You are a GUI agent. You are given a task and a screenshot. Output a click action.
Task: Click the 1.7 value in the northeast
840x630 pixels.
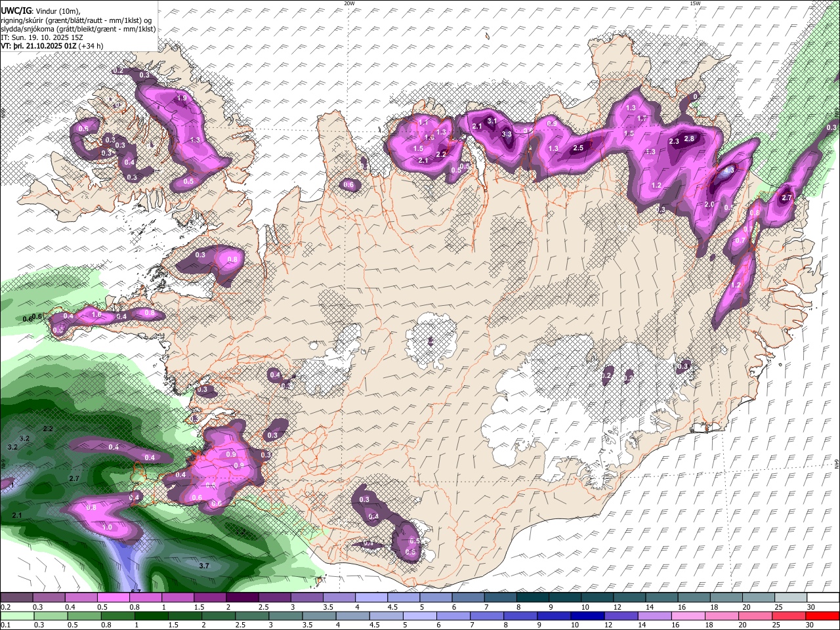click(x=642, y=119)
